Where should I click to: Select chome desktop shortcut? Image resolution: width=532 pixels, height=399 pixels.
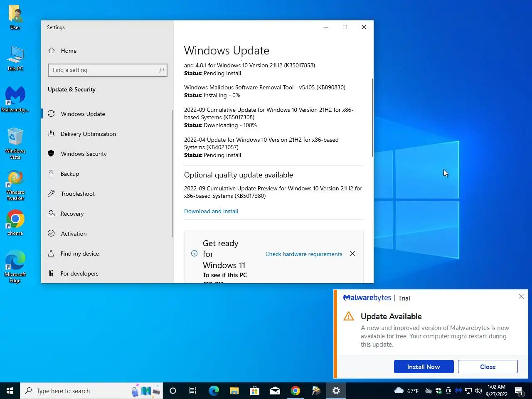pos(15,222)
